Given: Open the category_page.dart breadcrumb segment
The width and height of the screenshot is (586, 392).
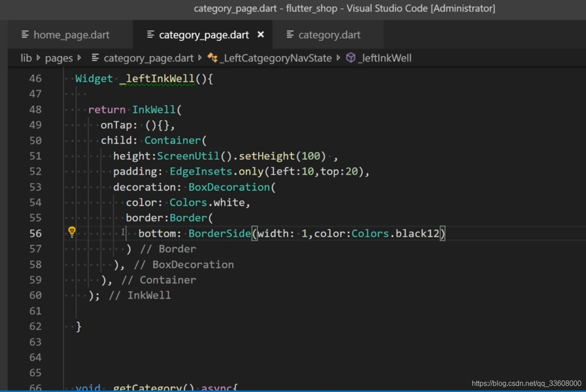Looking at the screenshot, I should 148,58.
